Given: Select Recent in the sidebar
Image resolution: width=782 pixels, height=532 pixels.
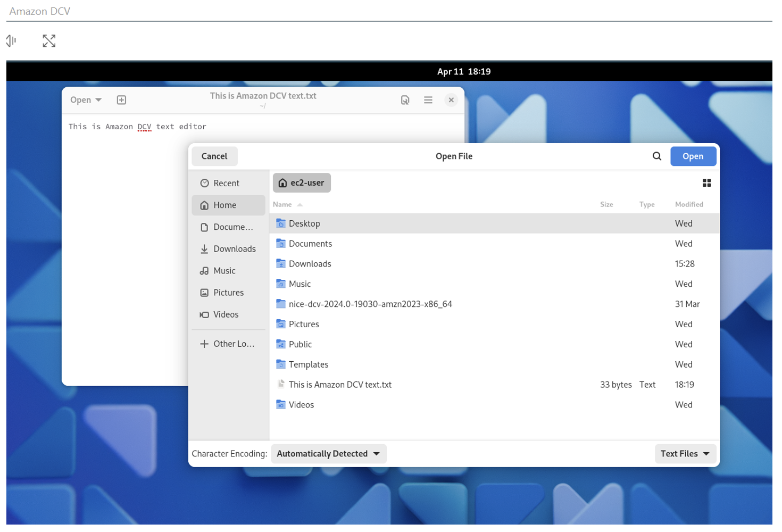Looking at the screenshot, I should 226,183.
